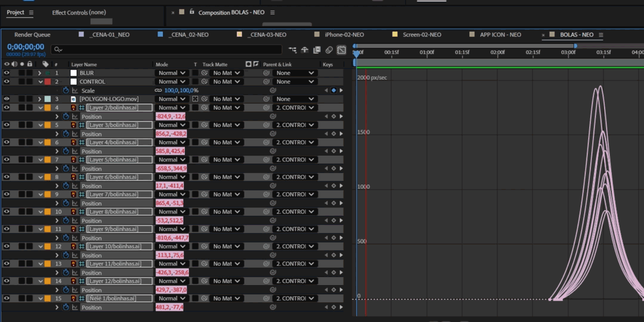This screenshot has height=322, width=644.
Task: Go to next keyframe on Scale row
Action: [x=341, y=91]
